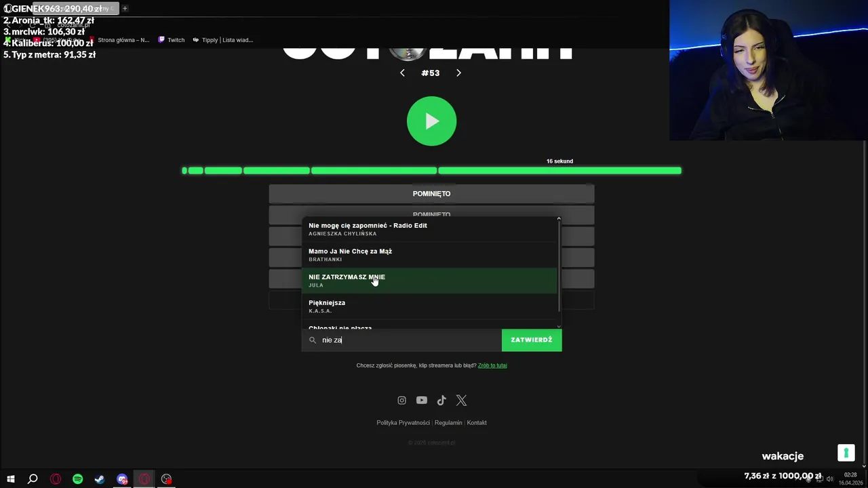868x488 pixels.
Task: Select suggestion 'NIE ZATRZYMASZ MNIE' by Jula
Action: coord(429,281)
